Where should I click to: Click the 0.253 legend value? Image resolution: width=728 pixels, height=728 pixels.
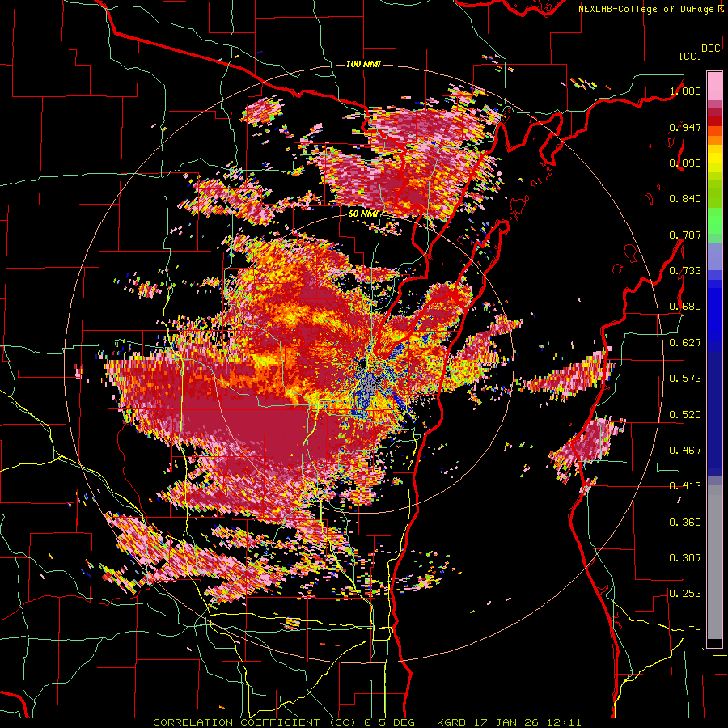tap(685, 594)
